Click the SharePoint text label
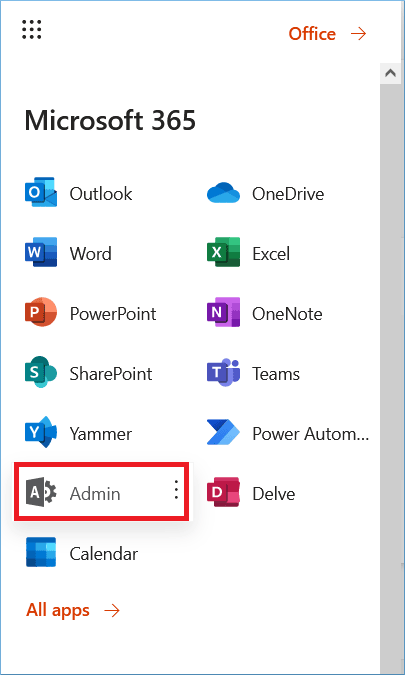Image resolution: width=405 pixels, height=675 pixels. pyautogui.click(x=111, y=374)
